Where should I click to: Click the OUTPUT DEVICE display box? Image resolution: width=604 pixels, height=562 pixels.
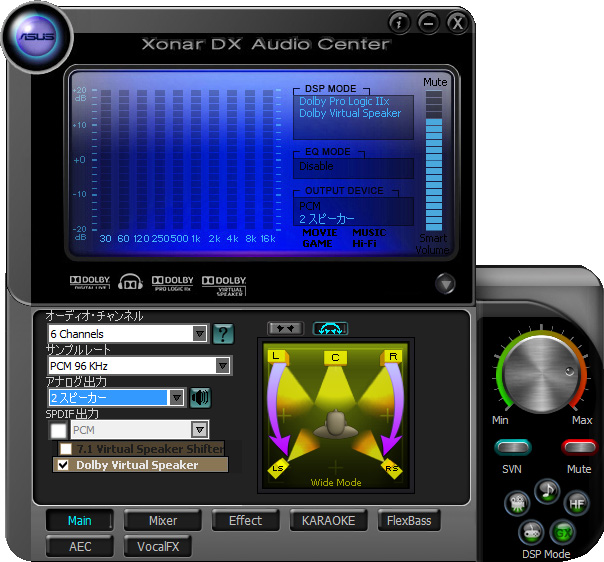[x=353, y=212]
